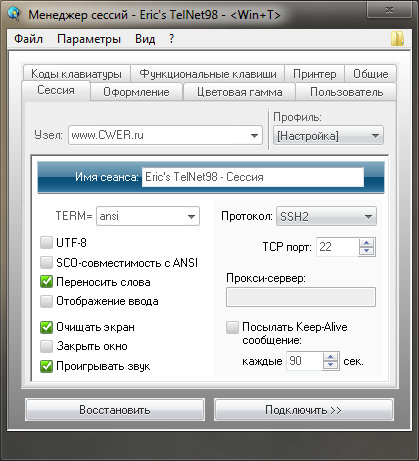Screen dimensions: 419x461
Task: Decrease the TCP порт value
Action: click(367, 251)
